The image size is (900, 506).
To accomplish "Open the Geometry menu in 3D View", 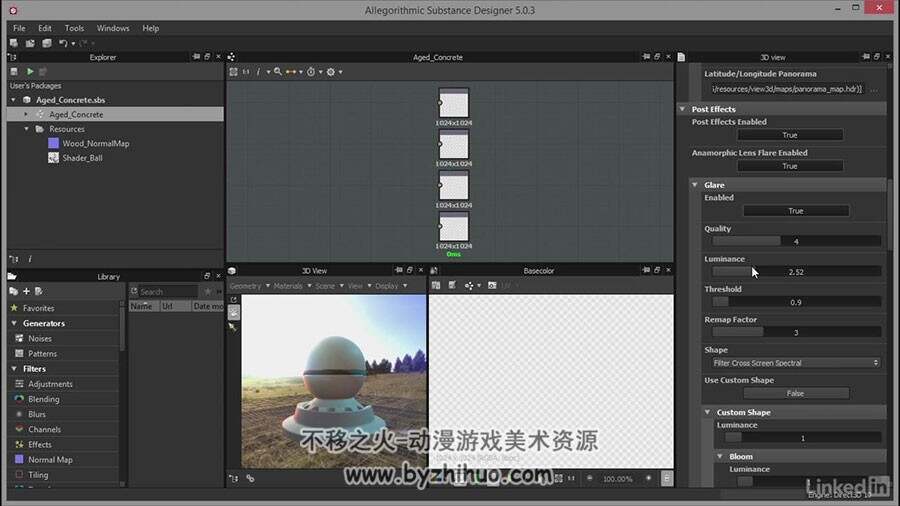I will tap(249, 286).
